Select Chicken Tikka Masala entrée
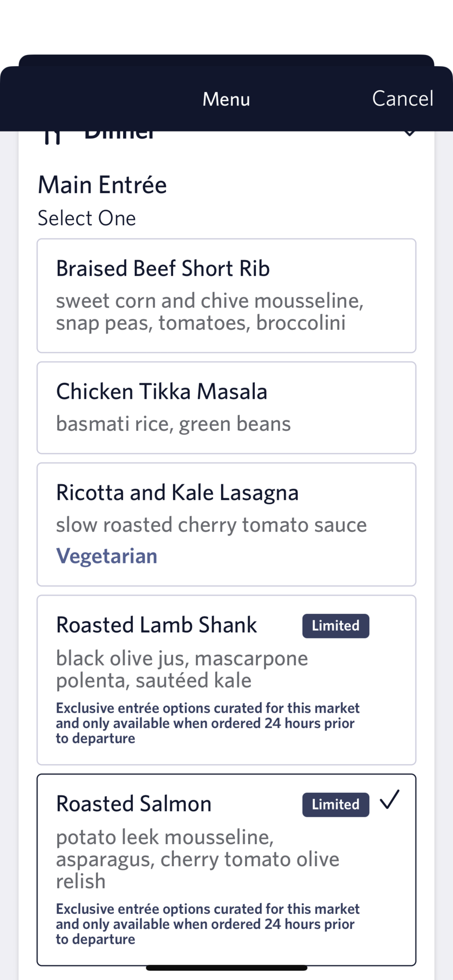The image size is (453, 980). pyautogui.click(x=226, y=408)
